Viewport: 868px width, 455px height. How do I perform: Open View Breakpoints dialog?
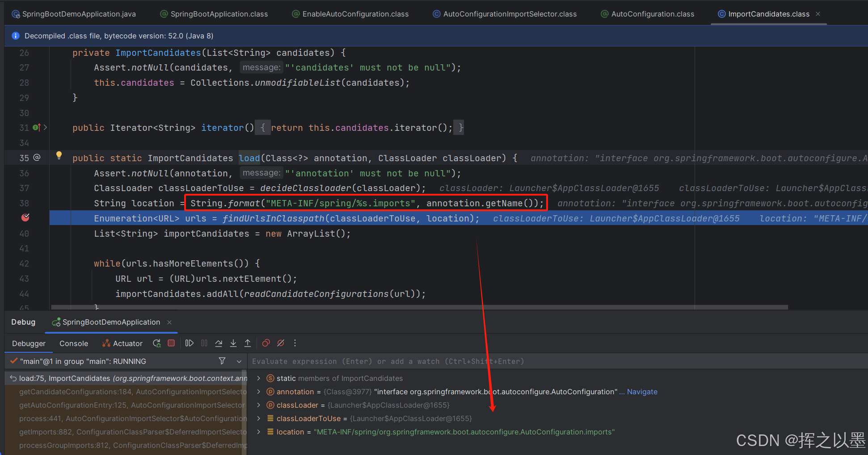pyautogui.click(x=266, y=343)
